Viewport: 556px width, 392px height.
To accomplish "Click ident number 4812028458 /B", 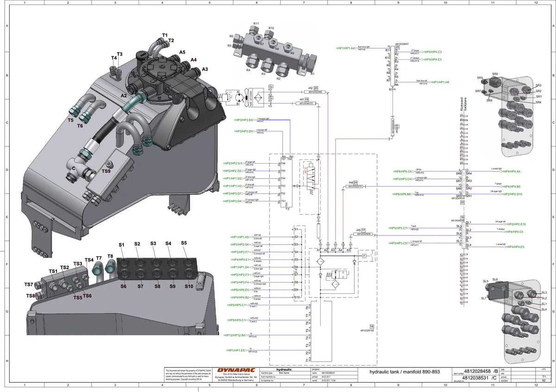I will click(x=480, y=371).
